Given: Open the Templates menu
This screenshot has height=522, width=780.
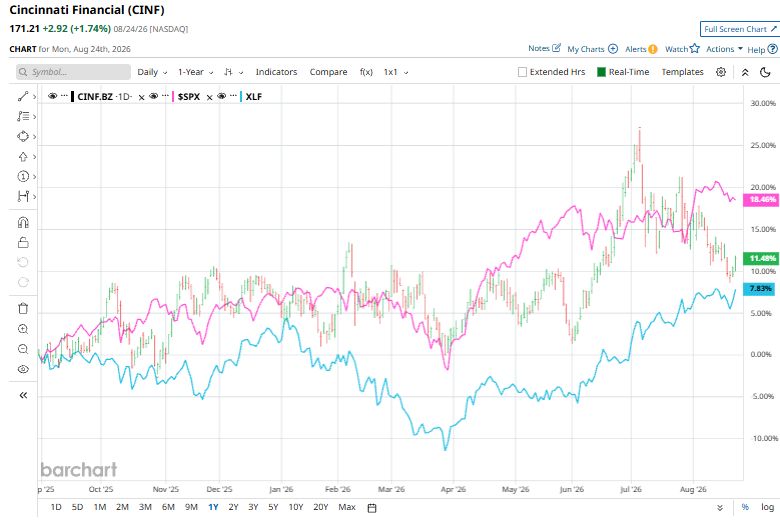Looking at the screenshot, I should [682, 72].
